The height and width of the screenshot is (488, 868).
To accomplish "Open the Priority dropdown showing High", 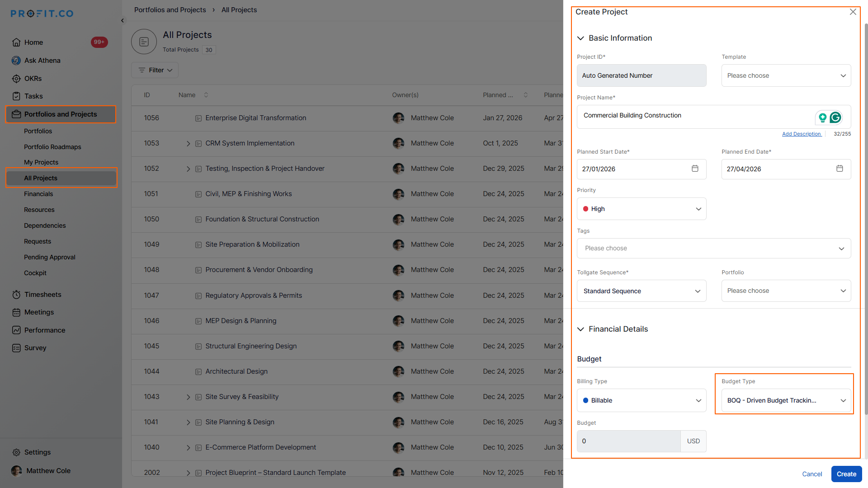I will (641, 209).
